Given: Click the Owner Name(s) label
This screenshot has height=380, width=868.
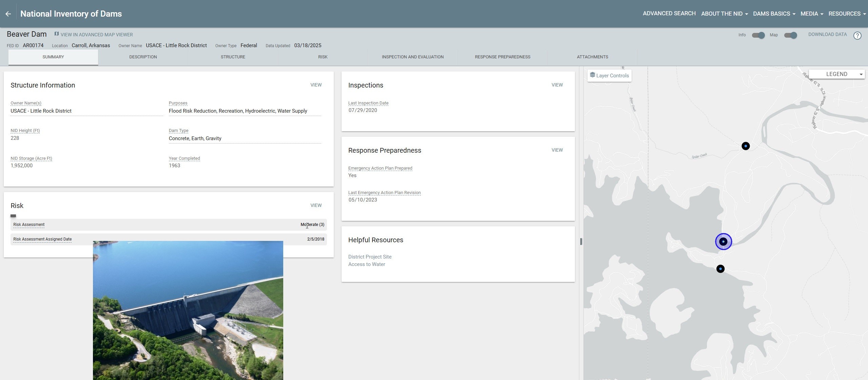Looking at the screenshot, I should point(26,103).
